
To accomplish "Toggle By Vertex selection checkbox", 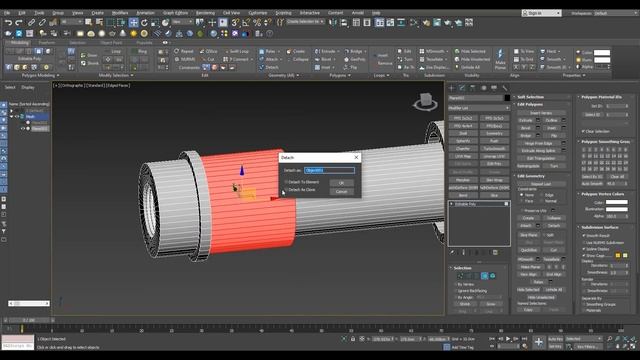I will tap(456, 284).
